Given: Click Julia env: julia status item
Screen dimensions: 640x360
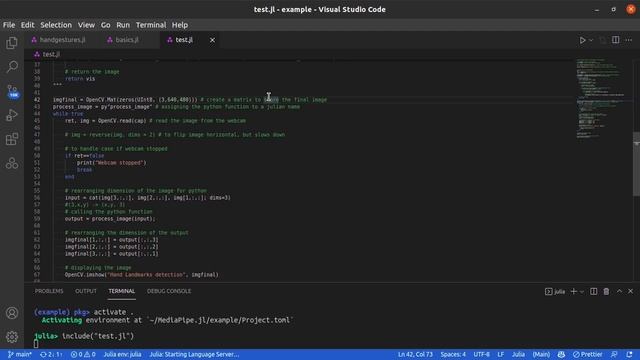Looking at the screenshot, I should click(x=122, y=354).
